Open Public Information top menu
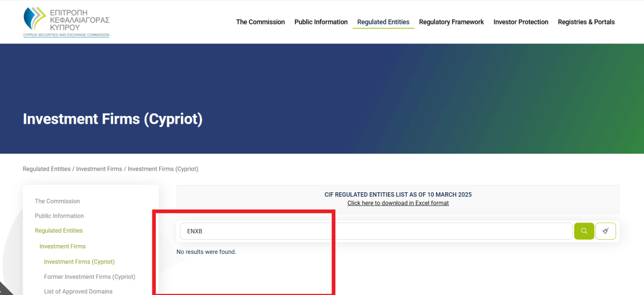Image resolution: width=644 pixels, height=295 pixels. (321, 22)
